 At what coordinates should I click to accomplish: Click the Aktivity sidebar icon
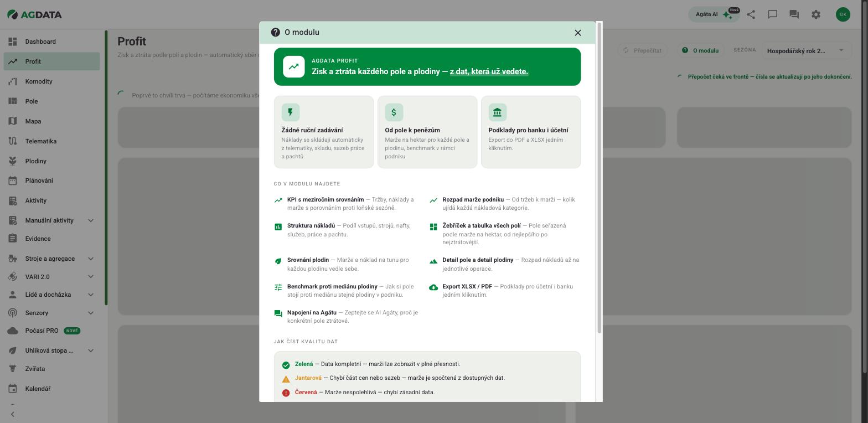click(x=13, y=200)
